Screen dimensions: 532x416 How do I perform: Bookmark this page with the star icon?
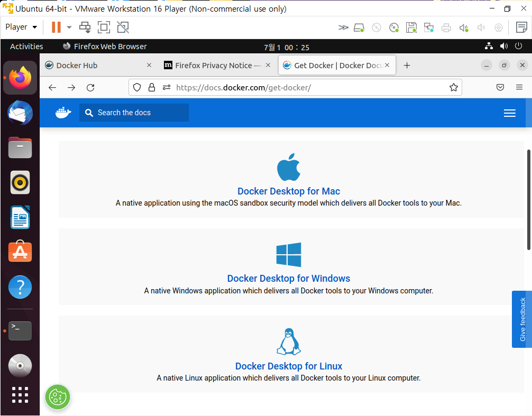click(x=454, y=87)
